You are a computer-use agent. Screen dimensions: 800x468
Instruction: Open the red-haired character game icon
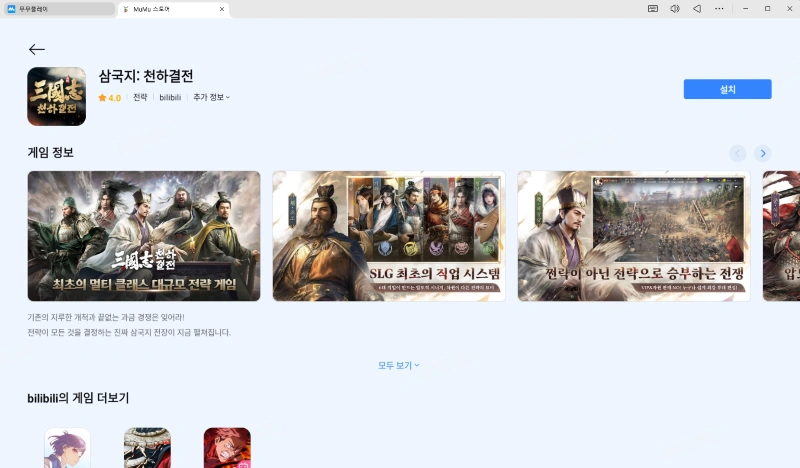tap(227, 448)
